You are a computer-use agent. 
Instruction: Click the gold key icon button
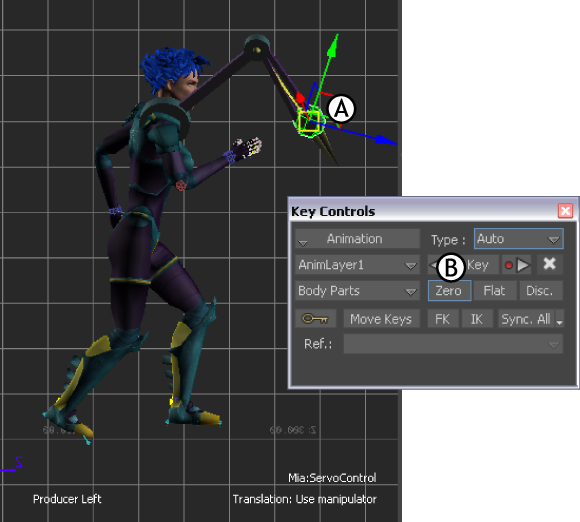(x=315, y=319)
